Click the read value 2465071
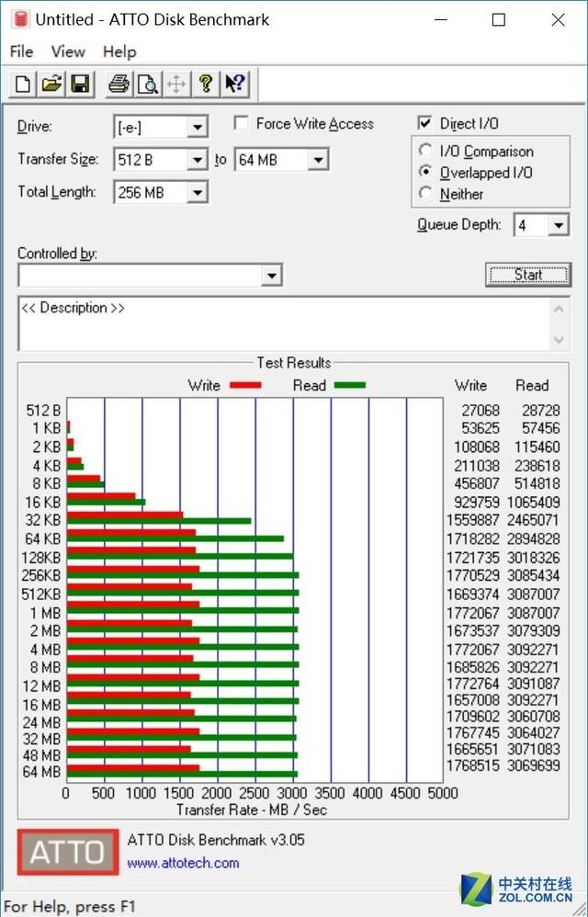The width and height of the screenshot is (588, 917). pyautogui.click(x=533, y=520)
